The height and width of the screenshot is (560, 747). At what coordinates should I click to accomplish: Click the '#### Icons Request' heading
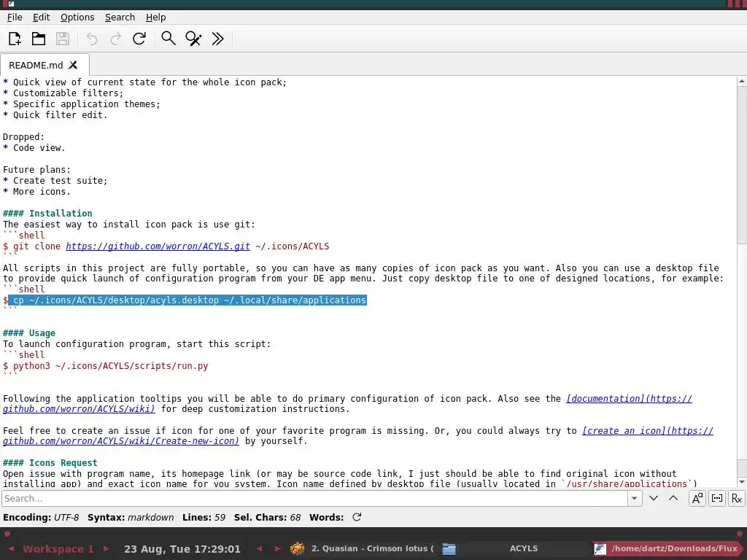(50, 463)
